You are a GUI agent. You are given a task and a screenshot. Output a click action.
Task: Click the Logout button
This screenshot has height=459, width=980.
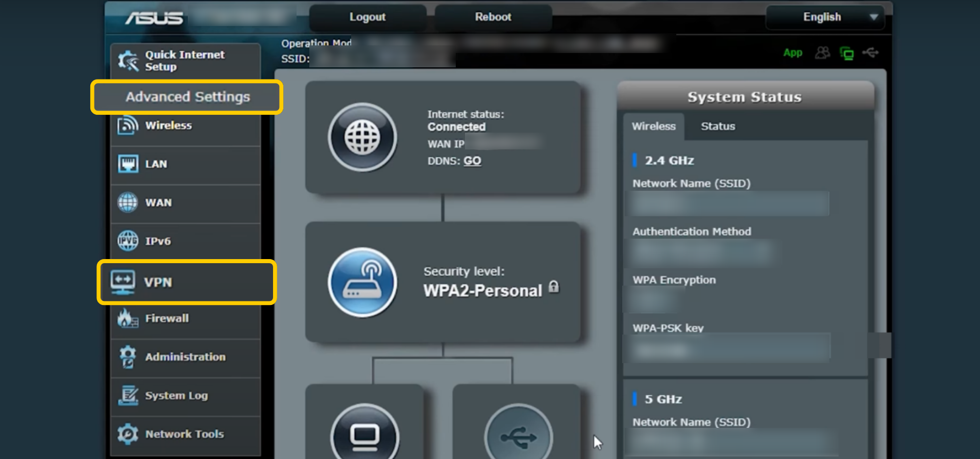367,17
